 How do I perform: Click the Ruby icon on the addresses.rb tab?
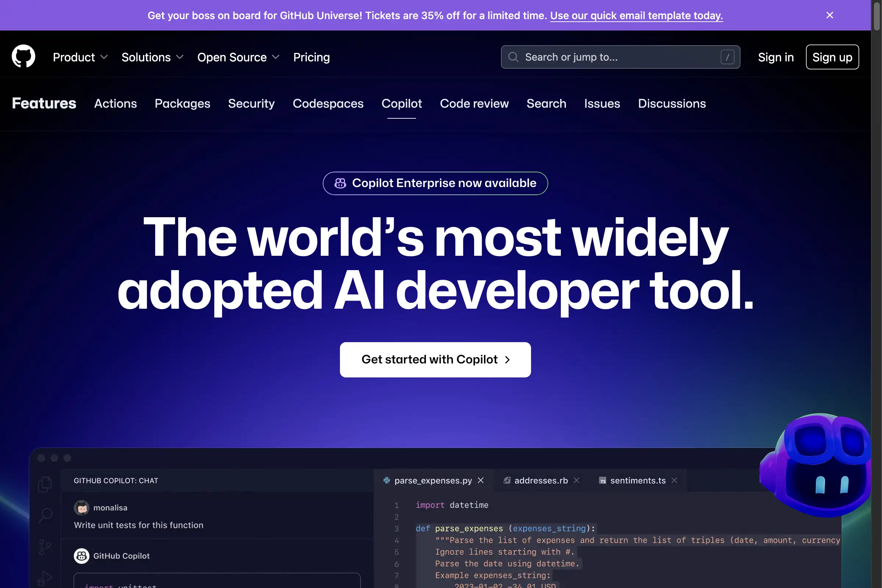click(508, 480)
